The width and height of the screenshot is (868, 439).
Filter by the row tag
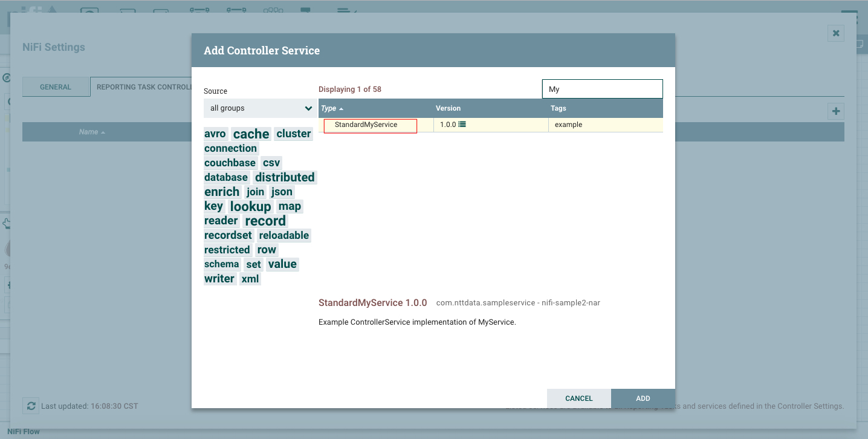click(267, 250)
